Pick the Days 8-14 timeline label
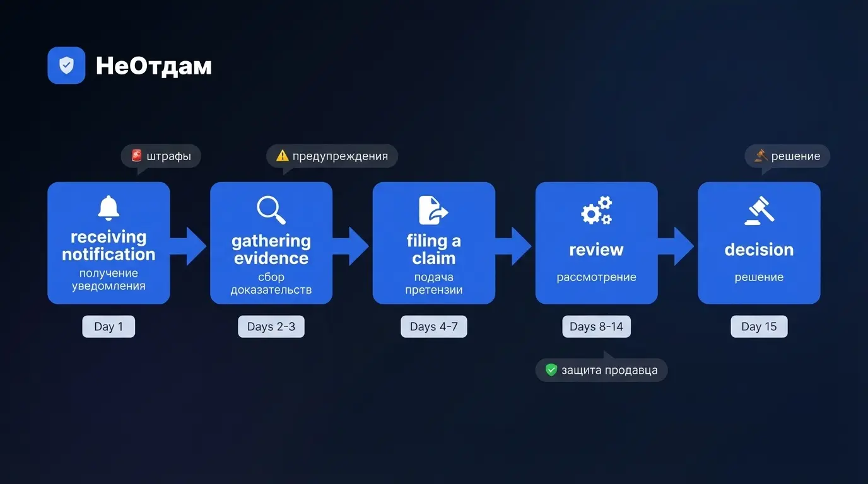This screenshot has height=484, width=868. (x=596, y=326)
